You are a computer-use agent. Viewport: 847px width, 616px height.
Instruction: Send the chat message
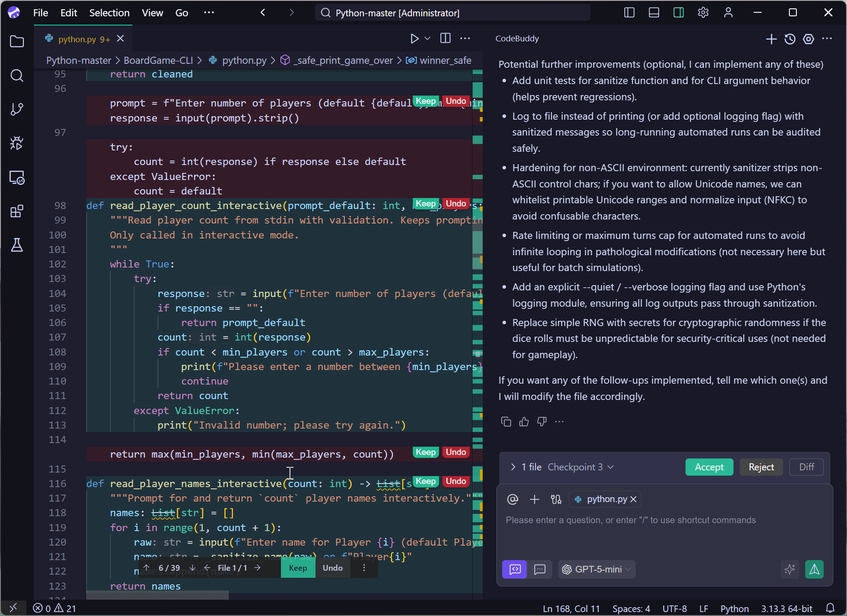(x=814, y=569)
